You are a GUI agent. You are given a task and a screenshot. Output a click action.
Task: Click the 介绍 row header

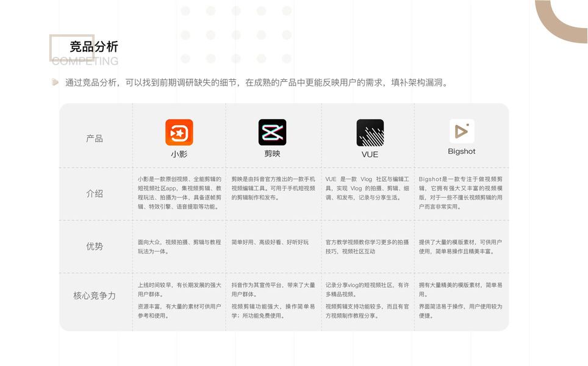pyautogui.click(x=95, y=193)
